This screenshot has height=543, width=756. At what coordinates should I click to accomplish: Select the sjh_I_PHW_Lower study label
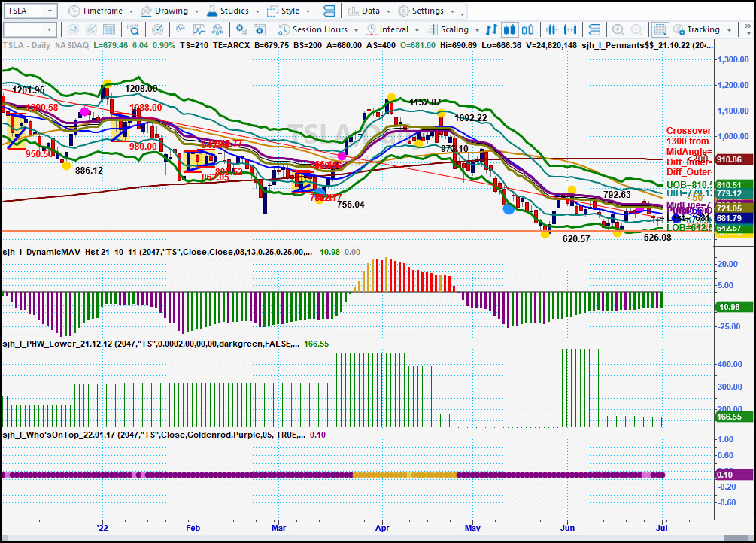point(151,344)
